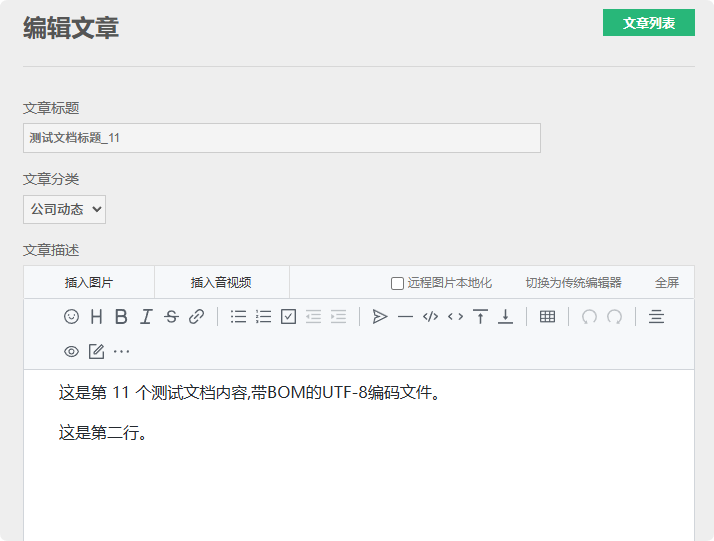Insert a hyperlink via link icon
Screen dimensions: 714x541
point(197,317)
